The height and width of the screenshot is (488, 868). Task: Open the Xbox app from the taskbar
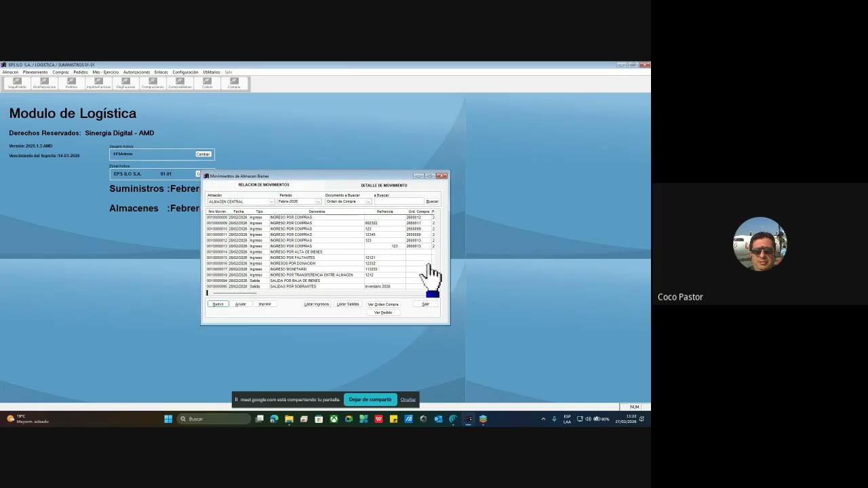pyautogui.click(x=334, y=419)
